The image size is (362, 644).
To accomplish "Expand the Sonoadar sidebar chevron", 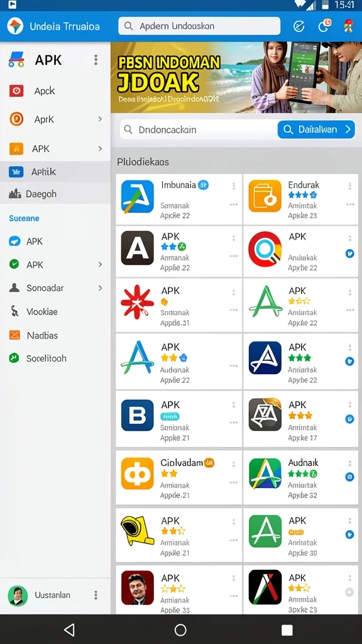I will tap(100, 288).
